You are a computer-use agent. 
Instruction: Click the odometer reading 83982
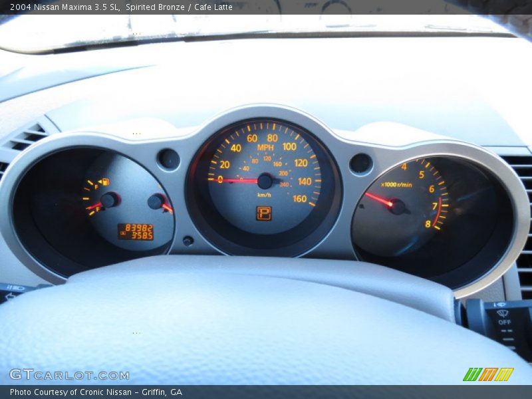point(139,227)
